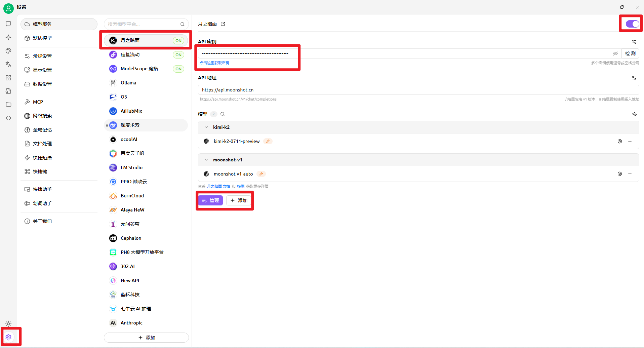The height and width of the screenshot is (348, 644).
Task: Toggle the light/dark theme sun icon
Action: 8,324
